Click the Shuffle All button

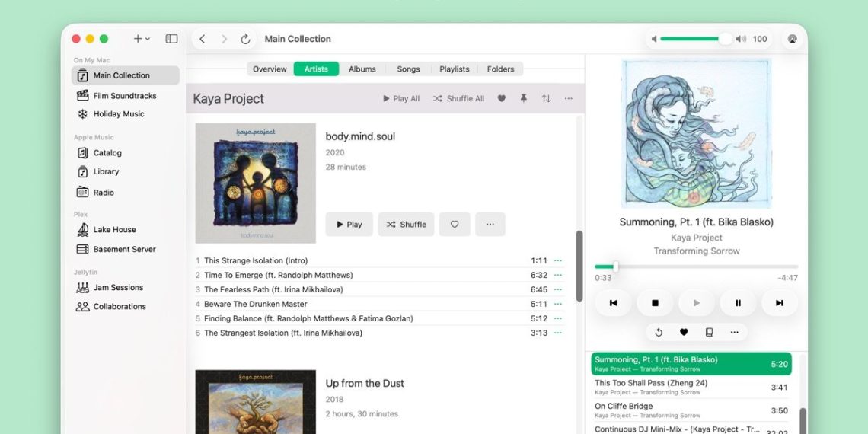click(x=458, y=99)
